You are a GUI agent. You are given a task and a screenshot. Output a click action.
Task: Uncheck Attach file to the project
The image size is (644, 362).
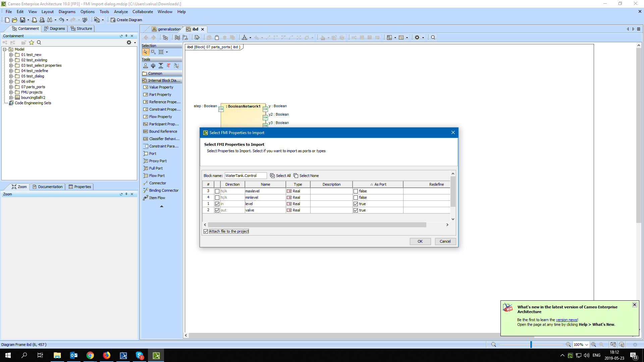[206, 231]
